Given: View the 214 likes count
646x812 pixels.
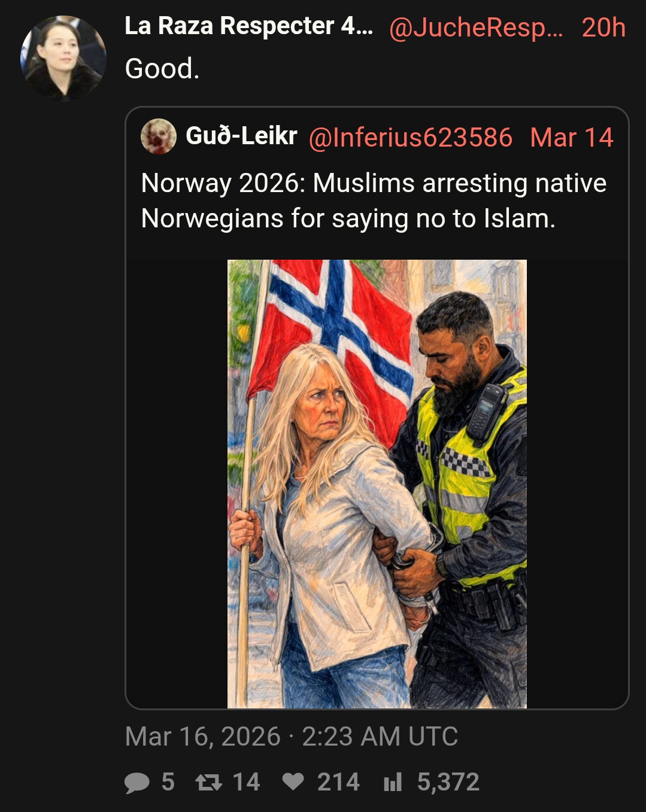Looking at the screenshot, I should [x=338, y=782].
